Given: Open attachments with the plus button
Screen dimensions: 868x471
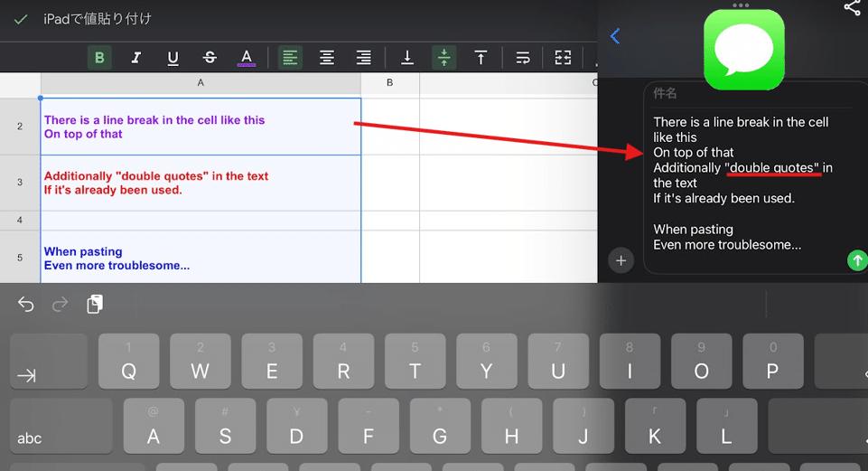Looking at the screenshot, I should click(x=621, y=260).
